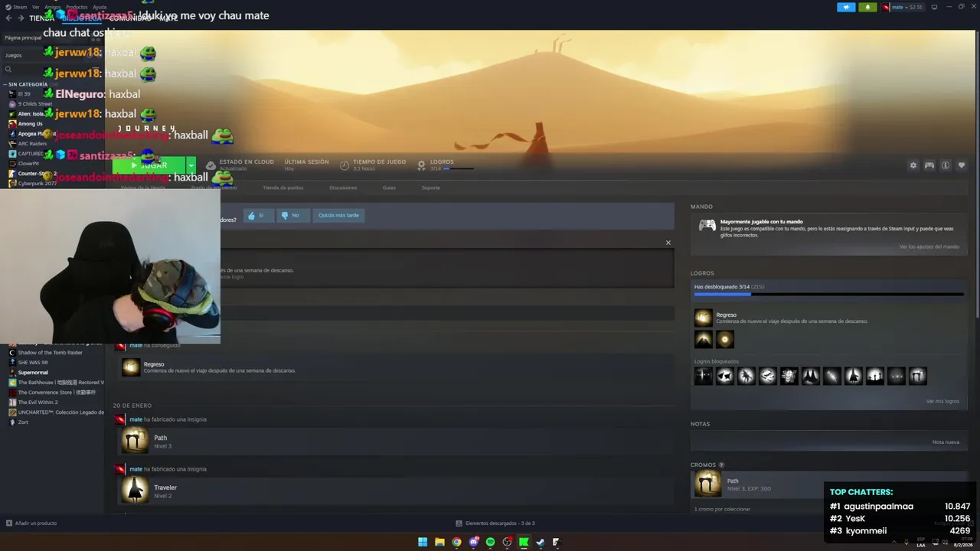This screenshot has height=551, width=980.
Task: Open help icon next to Cromos
Action: pos(721,465)
